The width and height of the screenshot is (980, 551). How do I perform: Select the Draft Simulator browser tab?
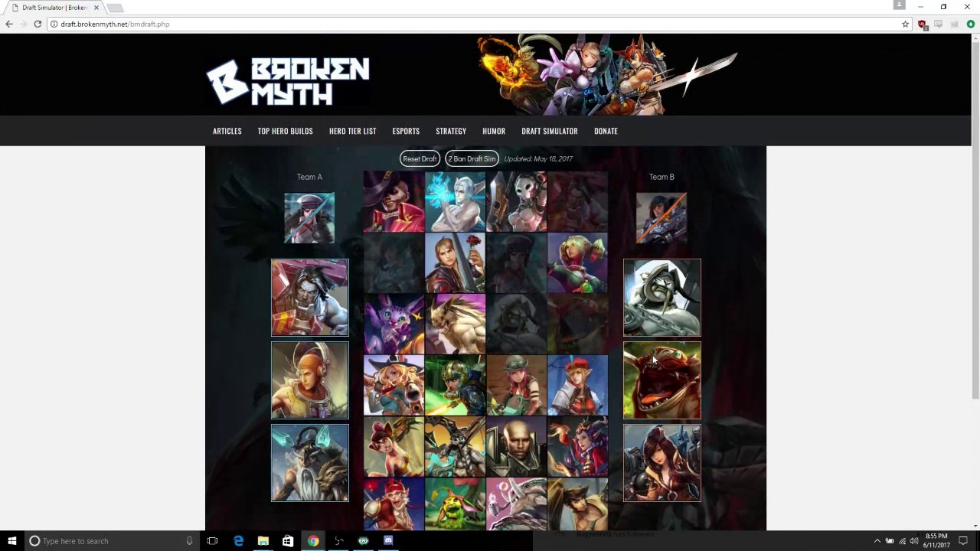tap(54, 8)
